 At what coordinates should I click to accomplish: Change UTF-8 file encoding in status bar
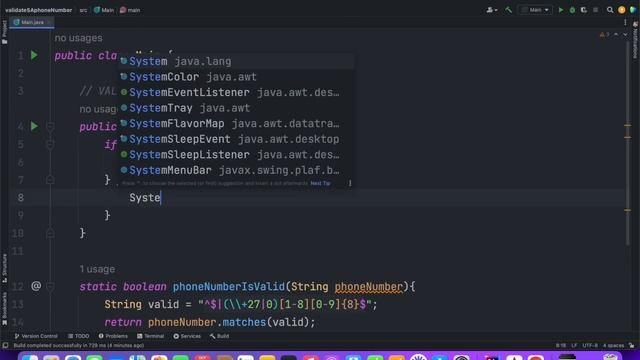tap(590, 345)
